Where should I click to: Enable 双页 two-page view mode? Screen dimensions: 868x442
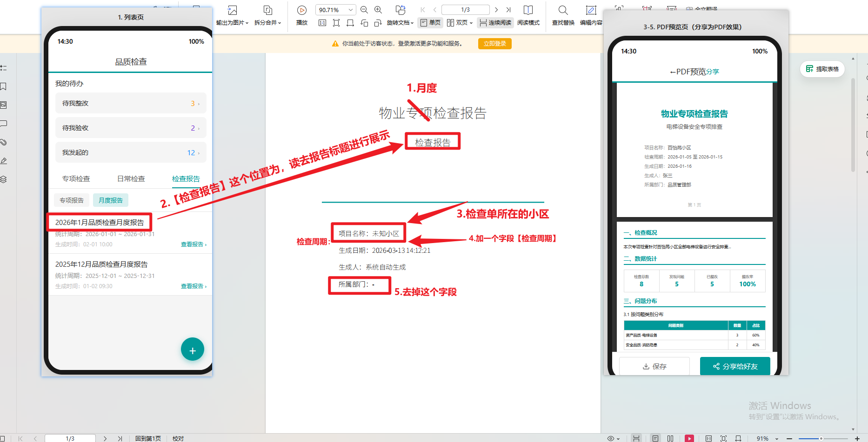[x=459, y=22]
